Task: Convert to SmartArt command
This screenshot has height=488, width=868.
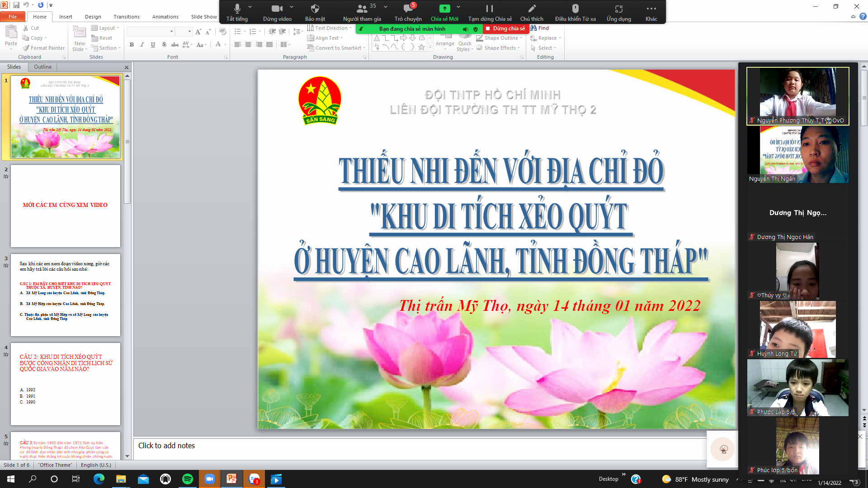Action: tap(336, 48)
